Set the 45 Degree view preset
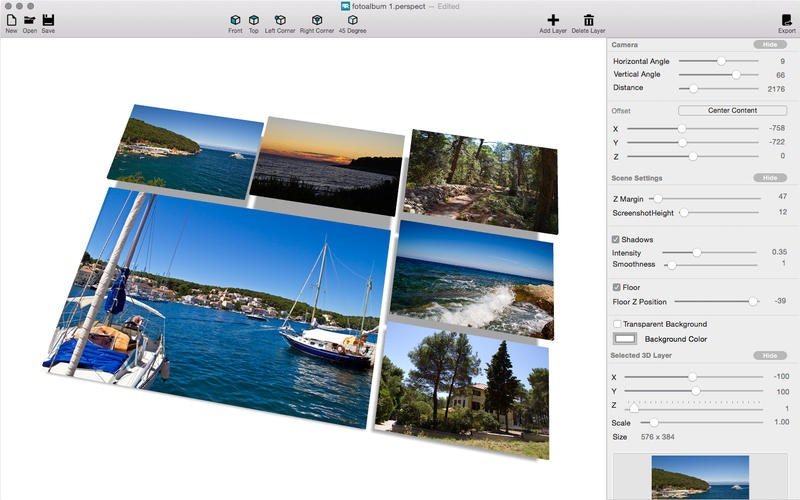The image size is (800, 500). 352,20
